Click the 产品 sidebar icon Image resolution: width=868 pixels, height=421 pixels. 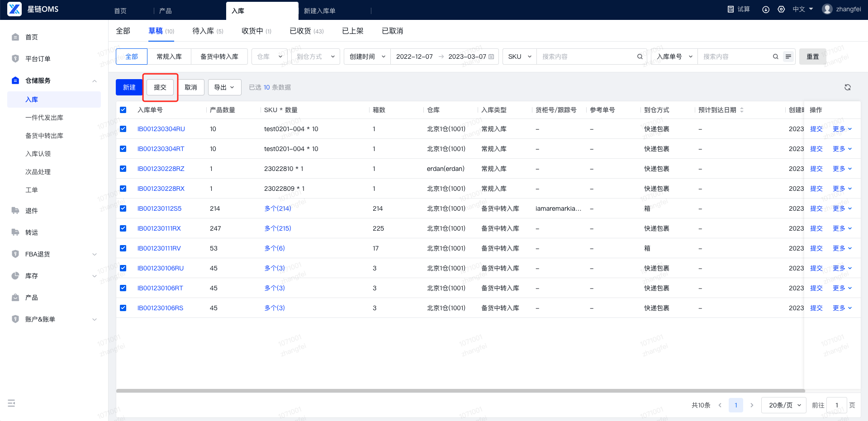(15, 298)
